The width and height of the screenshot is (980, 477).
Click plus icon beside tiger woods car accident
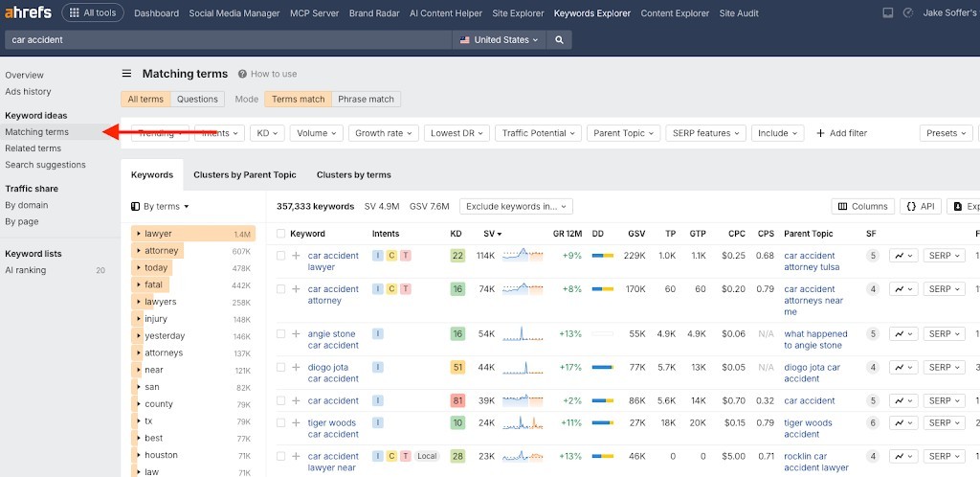point(297,422)
